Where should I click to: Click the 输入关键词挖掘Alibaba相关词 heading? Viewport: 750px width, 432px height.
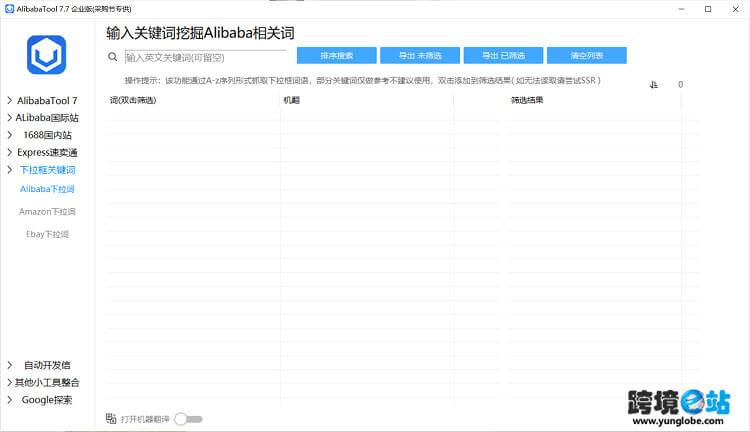coord(200,33)
